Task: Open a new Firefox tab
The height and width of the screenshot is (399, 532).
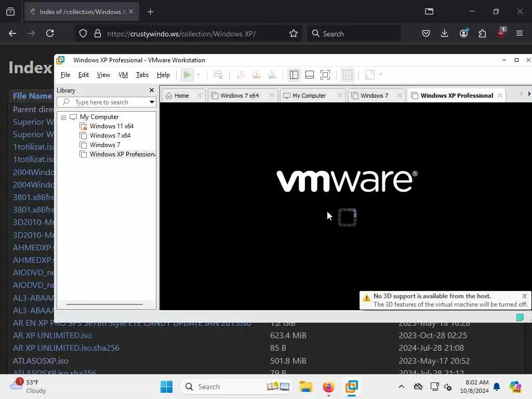Action: (x=151, y=12)
